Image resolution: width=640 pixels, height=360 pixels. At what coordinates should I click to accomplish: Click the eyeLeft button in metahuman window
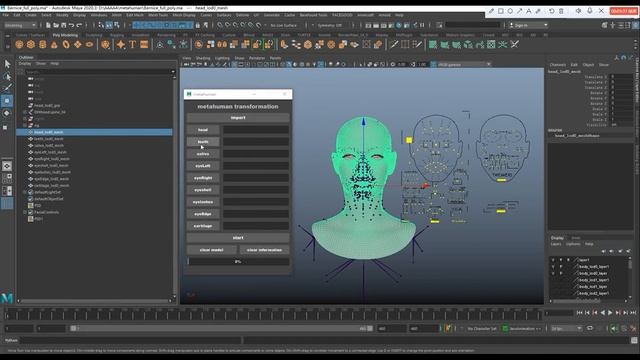[x=203, y=166]
